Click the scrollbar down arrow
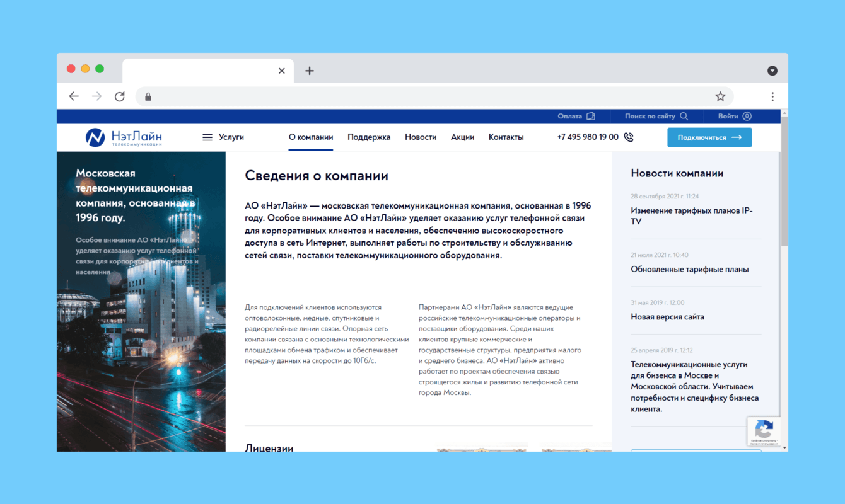This screenshot has height=504, width=845. point(784,447)
